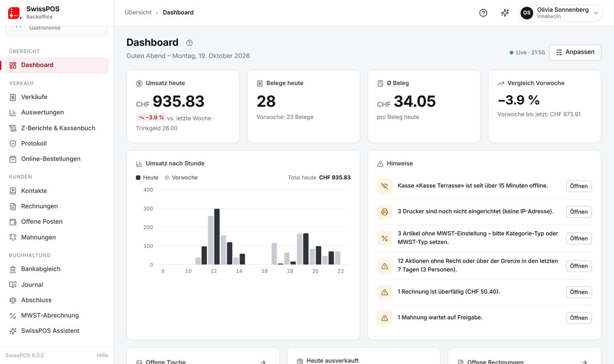614x364 pixels.
Task: Click the info icon beside Dashboard title
Action: [189, 43]
